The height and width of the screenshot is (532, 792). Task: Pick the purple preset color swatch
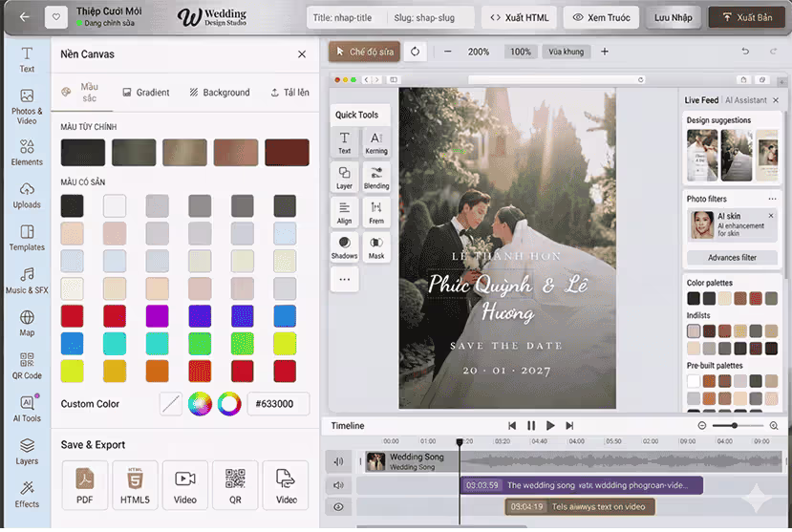pyautogui.click(x=157, y=316)
